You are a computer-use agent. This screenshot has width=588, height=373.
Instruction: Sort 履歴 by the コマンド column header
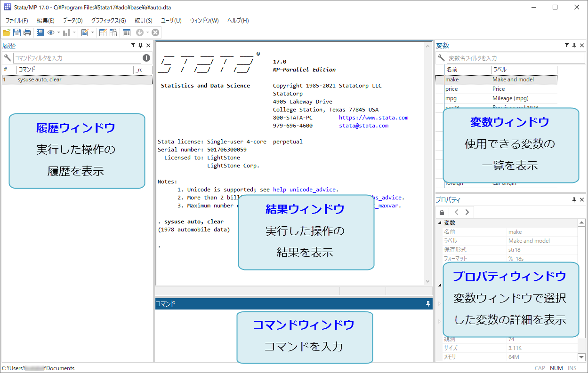[x=75, y=70]
